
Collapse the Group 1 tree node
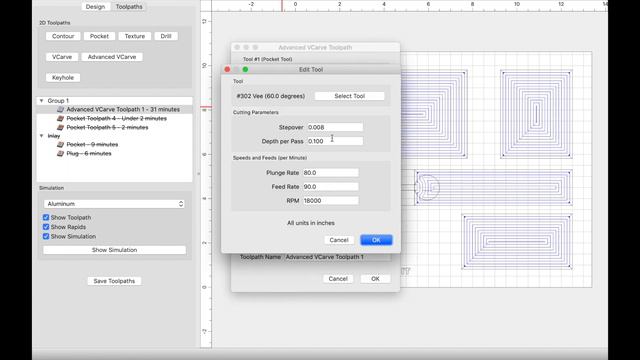coord(41,100)
